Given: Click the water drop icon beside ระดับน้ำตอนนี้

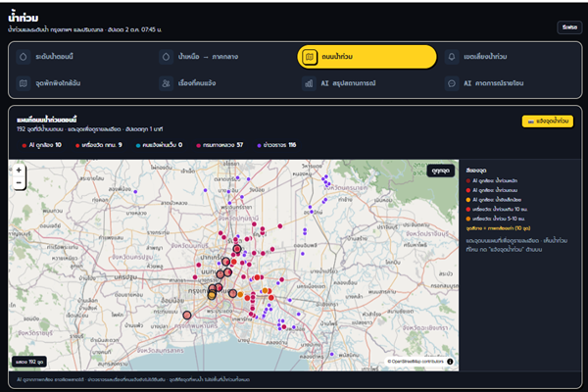Looking at the screenshot, I should (24, 57).
